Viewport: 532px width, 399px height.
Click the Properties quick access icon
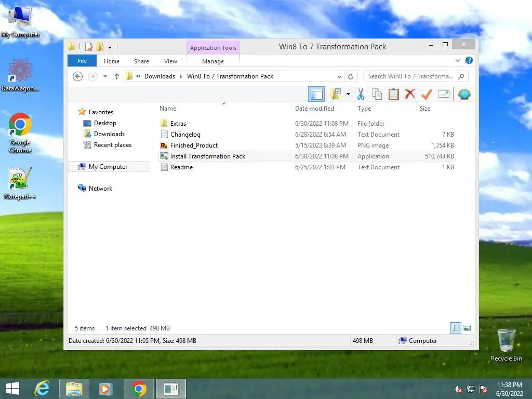[x=89, y=46]
